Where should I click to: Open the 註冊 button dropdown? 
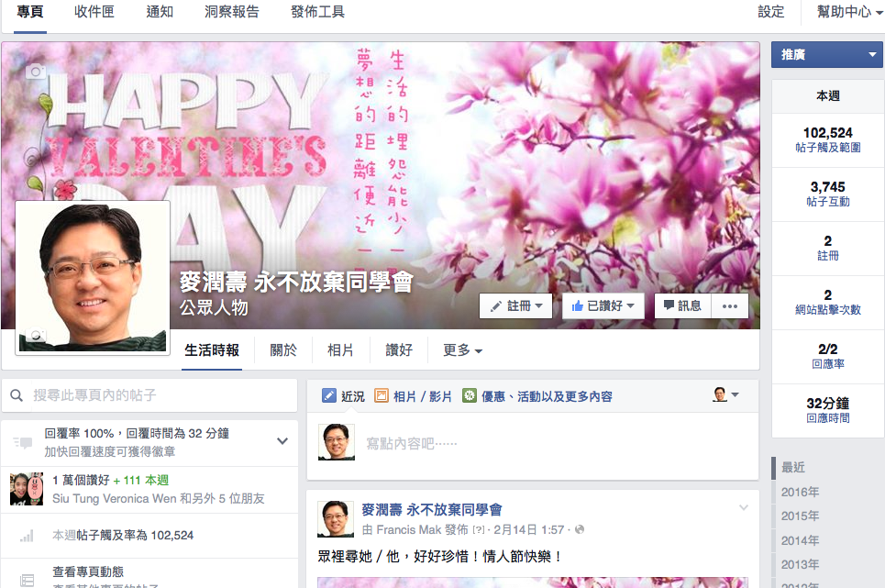click(x=516, y=305)
